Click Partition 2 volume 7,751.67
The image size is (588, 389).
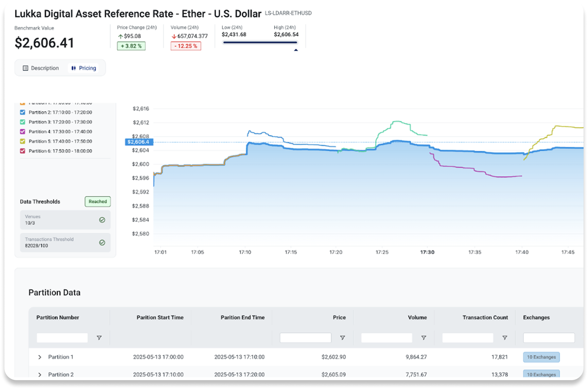(x=416, y=375)
